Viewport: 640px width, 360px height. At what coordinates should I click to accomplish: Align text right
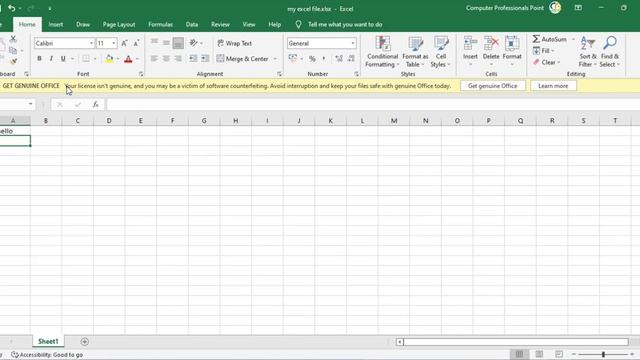[178, 59]
